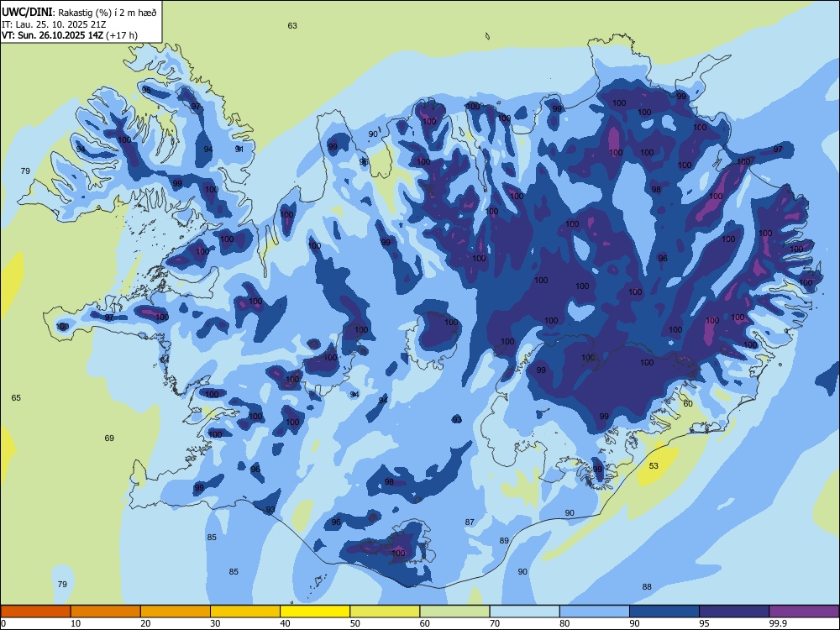Click the legend tick label 30

[215, 623]
